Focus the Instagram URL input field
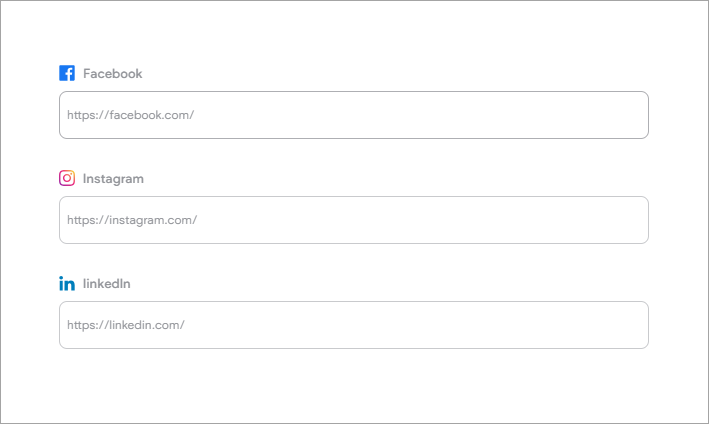This screenshot has width=709, height=424. click(x=353, y=220)
